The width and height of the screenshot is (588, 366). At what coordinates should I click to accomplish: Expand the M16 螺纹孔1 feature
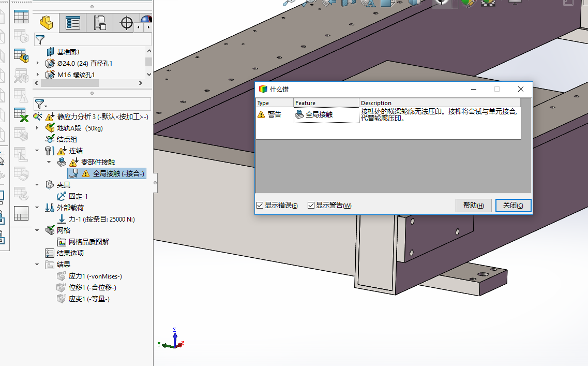(37, 75)
